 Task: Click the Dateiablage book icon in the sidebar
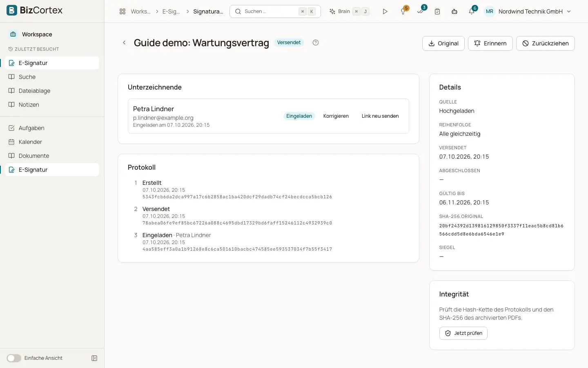tap(11, 91)
